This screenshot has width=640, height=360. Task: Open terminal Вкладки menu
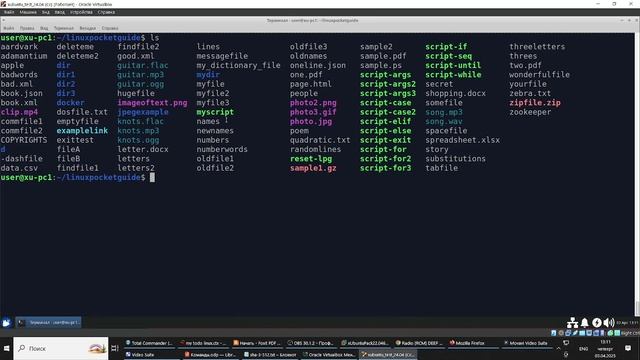[x=87, y=28]
